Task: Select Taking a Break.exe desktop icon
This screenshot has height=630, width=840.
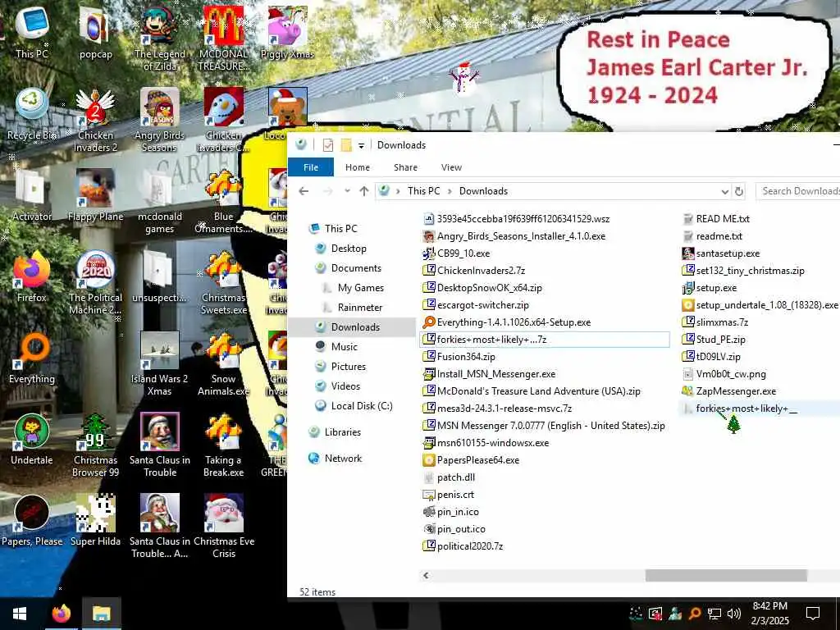Action: click(x=224, y=445)
